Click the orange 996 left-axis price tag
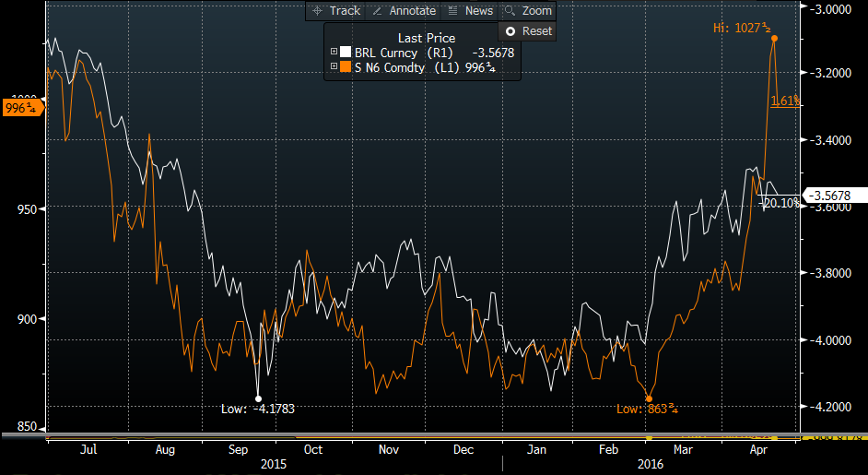Screen dimensions: 868x475 point(20,108)
